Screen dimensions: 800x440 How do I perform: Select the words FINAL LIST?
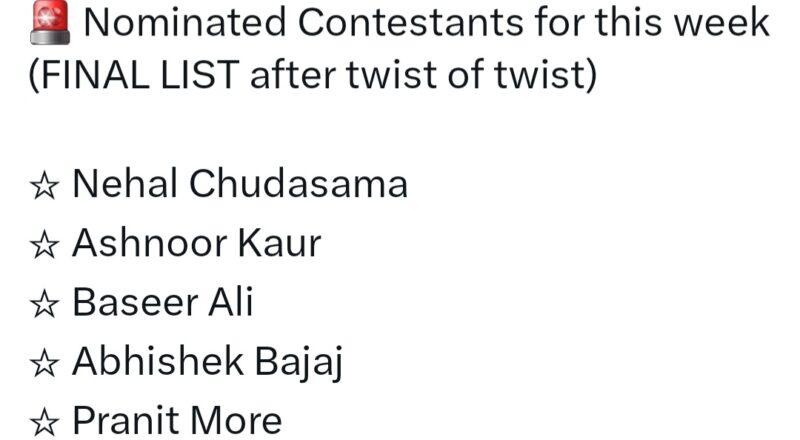click(x=139, y=75)
